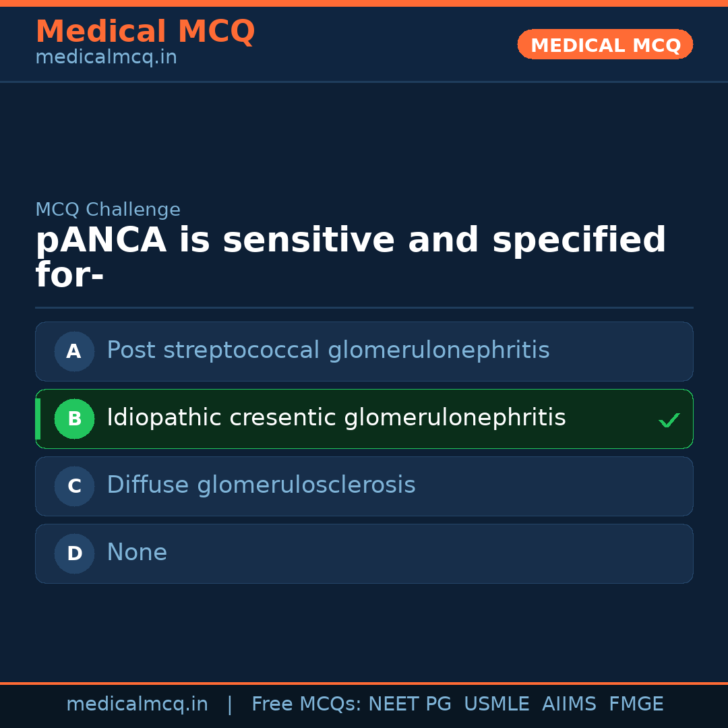Click the orange MEDICAL MCQ badge
This screenshot has width=728, height=728.
(605, 44)
